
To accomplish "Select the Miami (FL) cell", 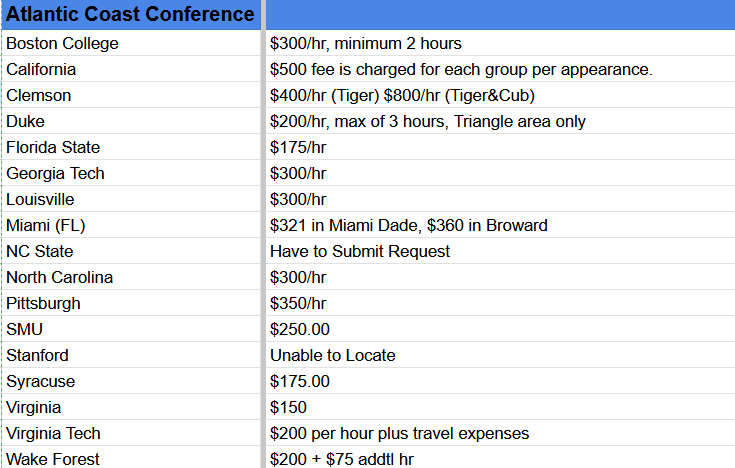I will tap(131, 225).
